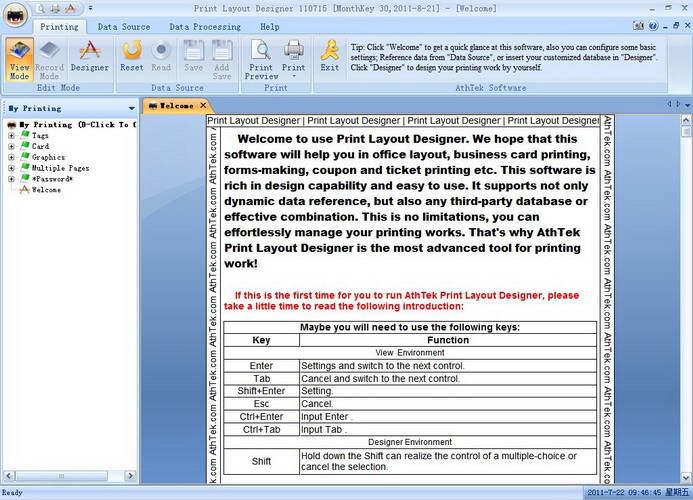693x500 pixels.
Task: Close the Welcome document tab
Action: 203,105
